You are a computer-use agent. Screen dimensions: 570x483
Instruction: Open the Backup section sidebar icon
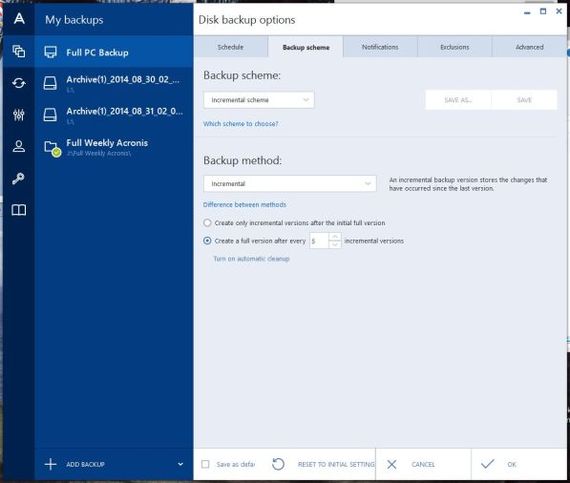point(19,51)
